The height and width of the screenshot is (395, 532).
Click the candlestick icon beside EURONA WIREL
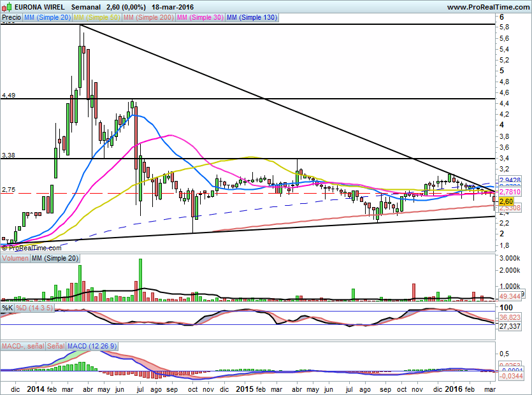(x=7, y=6)
